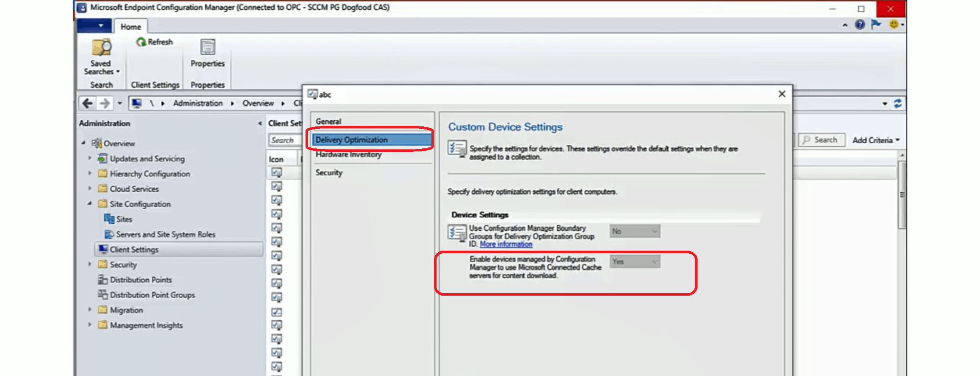The height and width of the screenshot is (376, 980).
Task: Open the Connected Cache Yes dropdown
Action: [635, 261]
